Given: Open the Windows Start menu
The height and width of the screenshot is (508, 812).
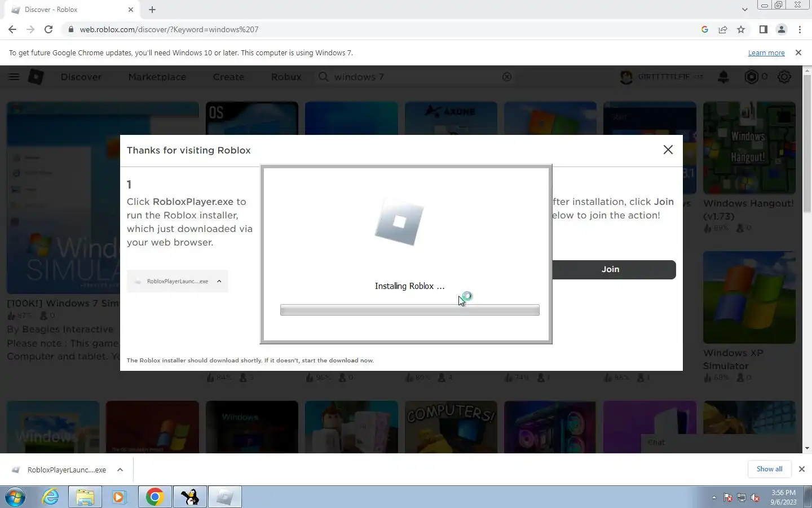Looking at the screenshot, I should pyautogui.click(x=15, y=497).
